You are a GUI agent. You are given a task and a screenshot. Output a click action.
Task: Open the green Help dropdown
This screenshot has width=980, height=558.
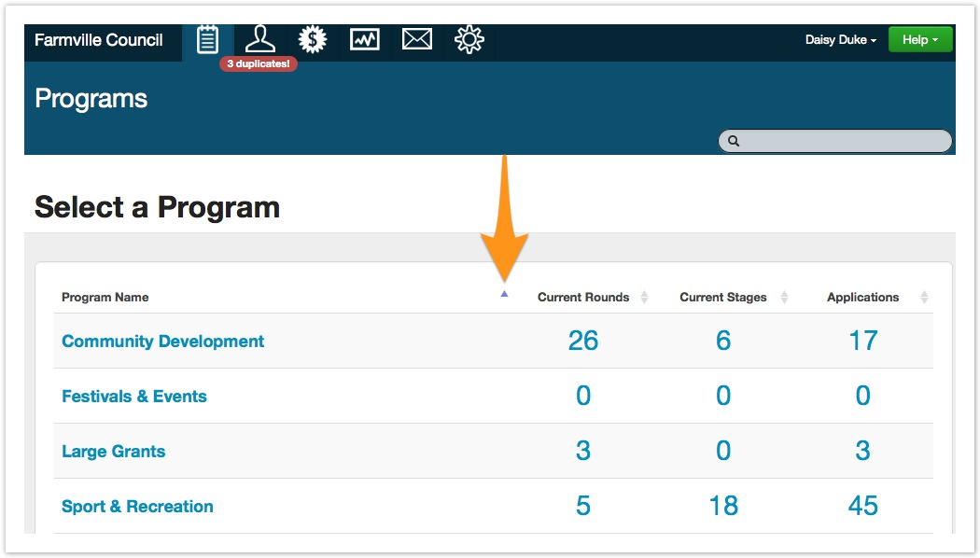point(919,40)
